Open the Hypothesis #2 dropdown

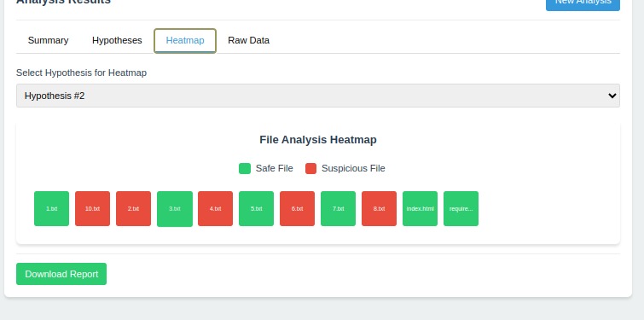click(x=318, y=96)
